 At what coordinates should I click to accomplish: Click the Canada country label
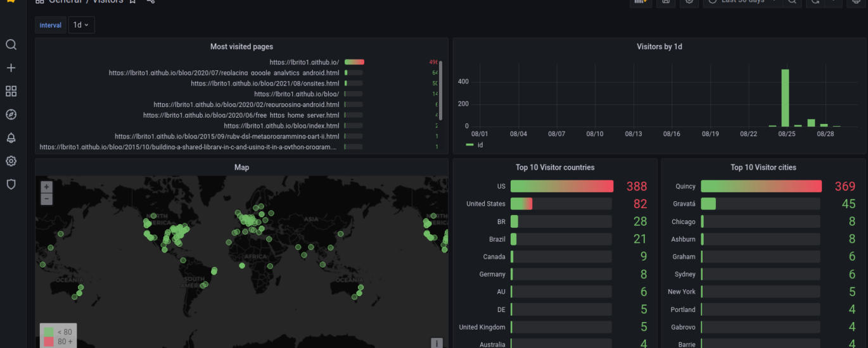coord(494,257)
